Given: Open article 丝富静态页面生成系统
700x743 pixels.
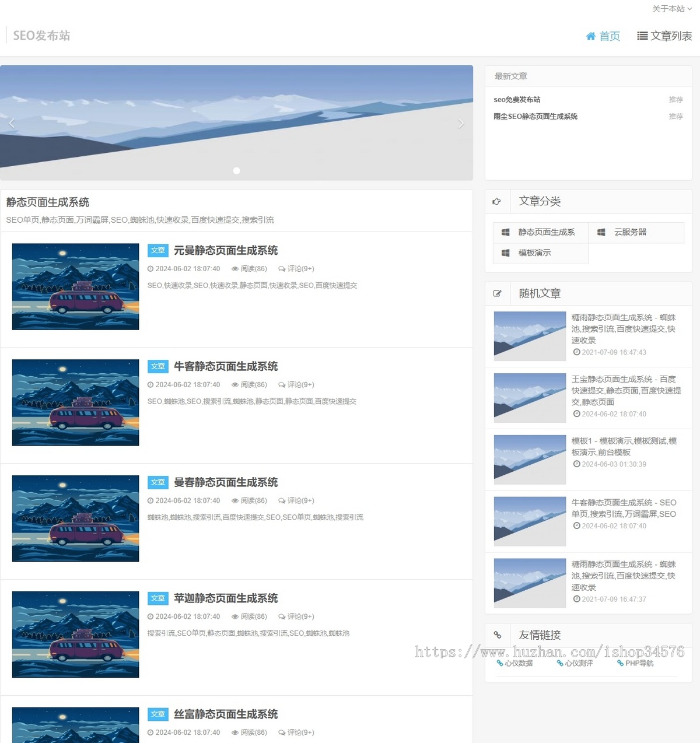Looking at the screenshot, I should 226,714.
